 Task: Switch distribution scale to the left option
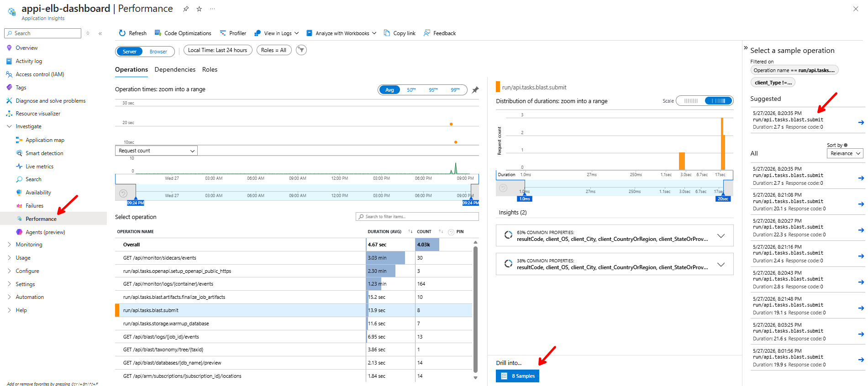pyautogui.click(x=691, y=101)
